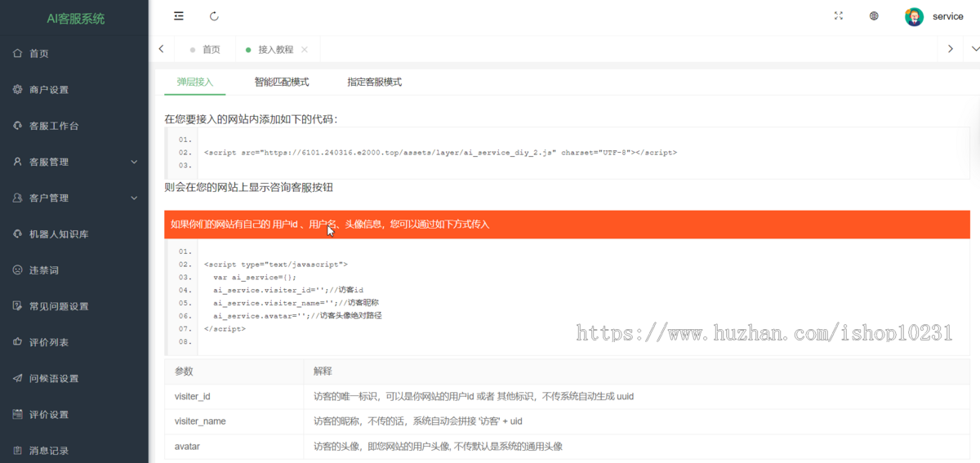
Task: Open the language globe icon
Action: [x=874, y=16]
